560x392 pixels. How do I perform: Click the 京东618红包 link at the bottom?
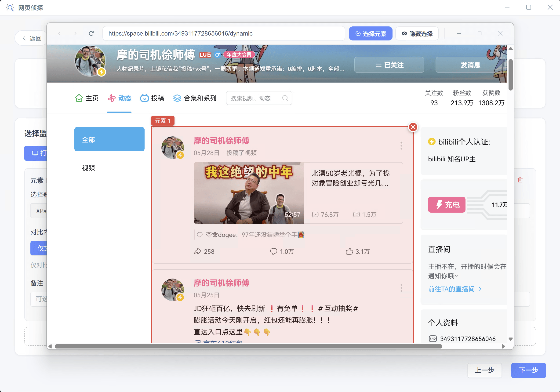click(218, 341)
